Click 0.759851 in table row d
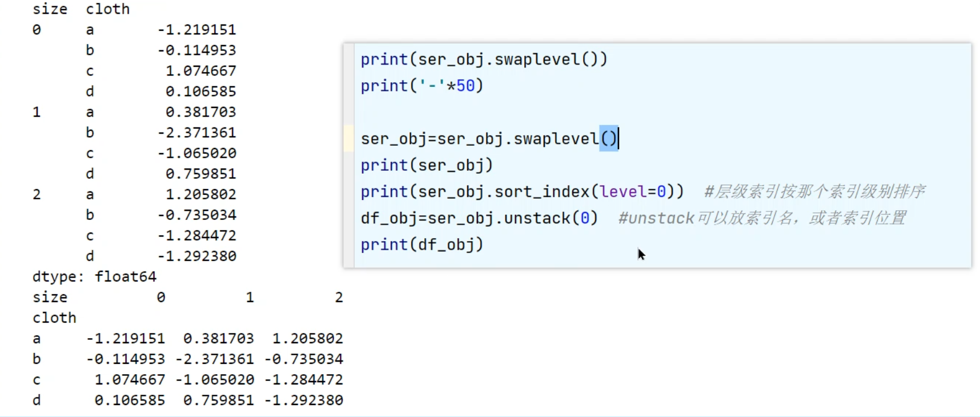Viewport: 980px width, 417px height. tap(219, 400)
